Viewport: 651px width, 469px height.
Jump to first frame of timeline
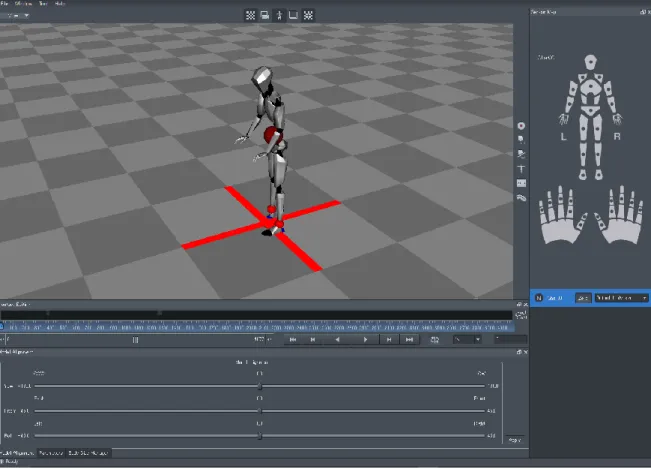293,340
